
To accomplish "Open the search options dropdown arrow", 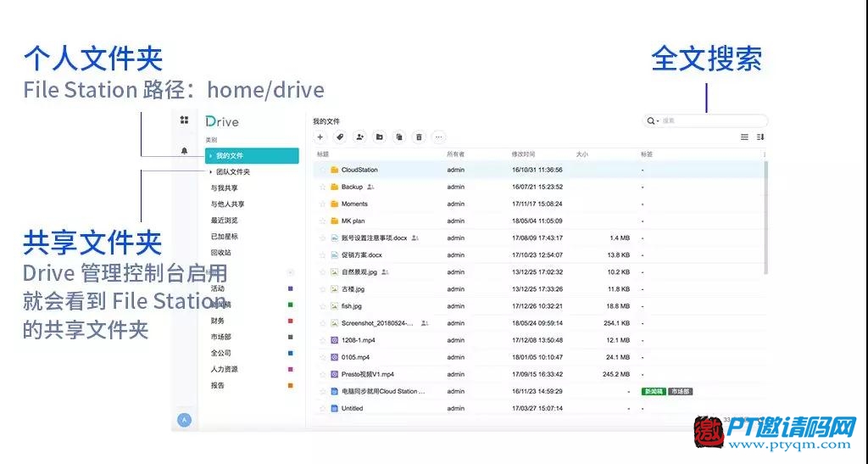I will click(x=658, y=121).
